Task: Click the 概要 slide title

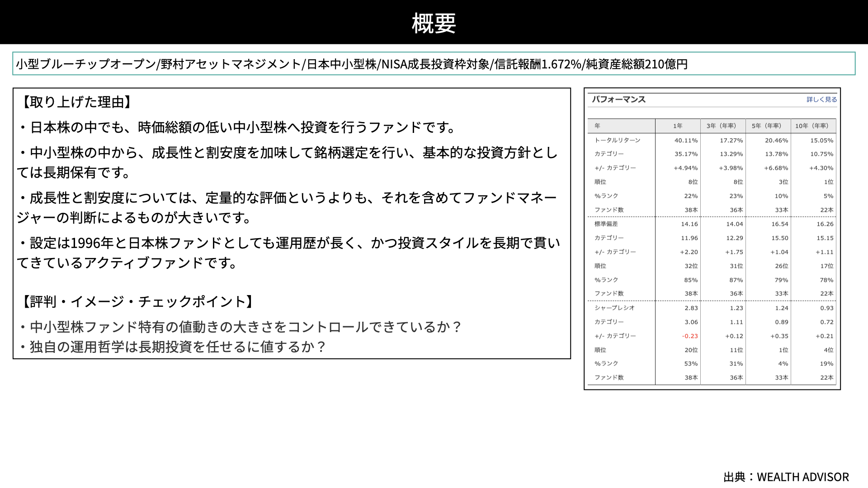Action: 434,23
